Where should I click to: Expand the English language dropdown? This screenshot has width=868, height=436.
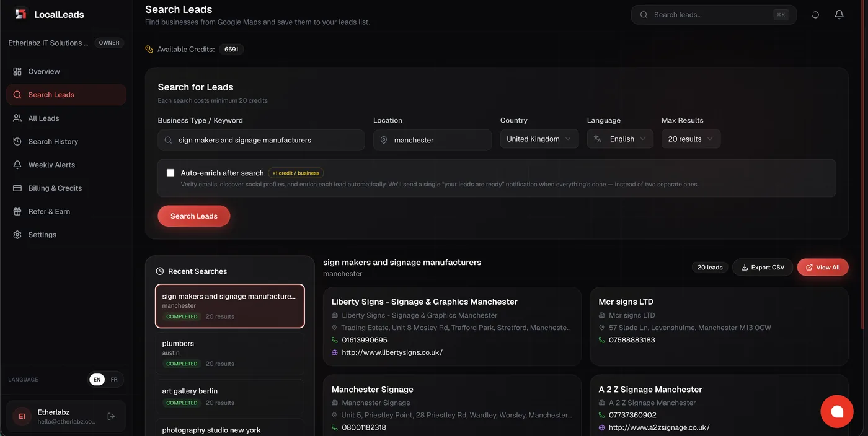620,139
